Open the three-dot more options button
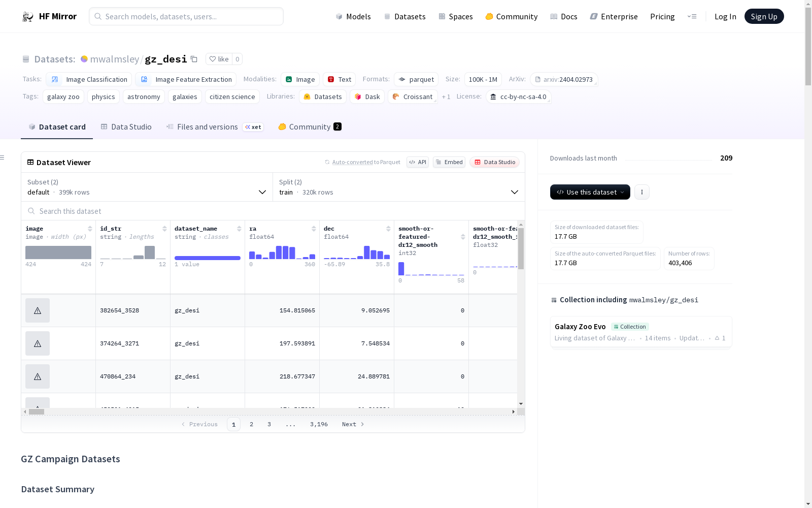The height and width of the screenshot is (508, 812). click(x=642, y=192)
